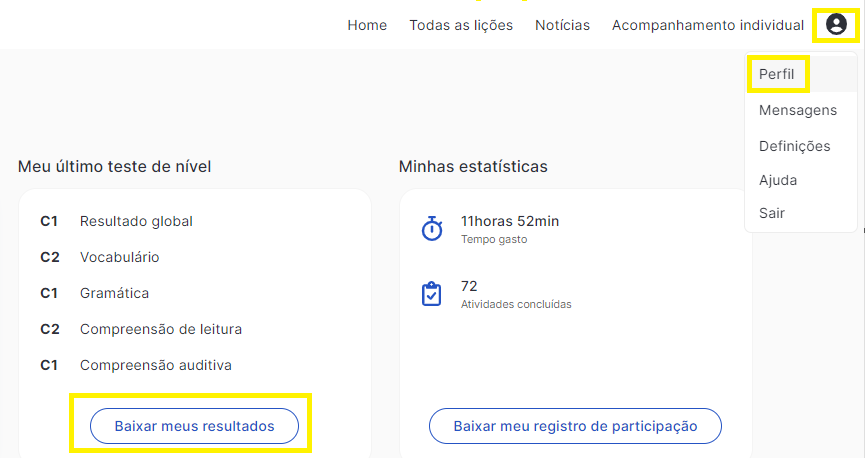Click Baixar meus resultados button
865x458 pixels.
click(x=194, y=426)
